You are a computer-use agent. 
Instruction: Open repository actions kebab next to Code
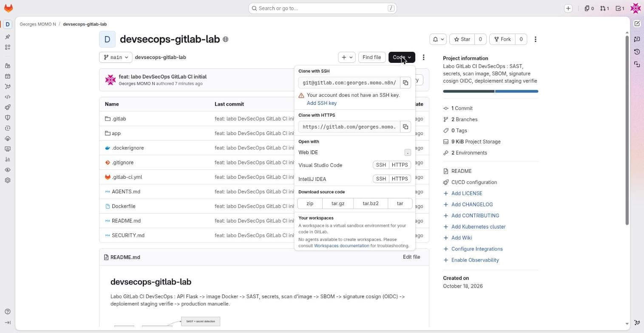423,57
